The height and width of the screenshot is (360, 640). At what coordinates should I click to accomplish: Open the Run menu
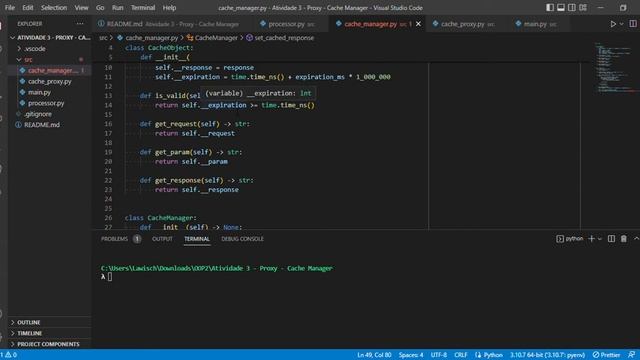tap(118, 8)
